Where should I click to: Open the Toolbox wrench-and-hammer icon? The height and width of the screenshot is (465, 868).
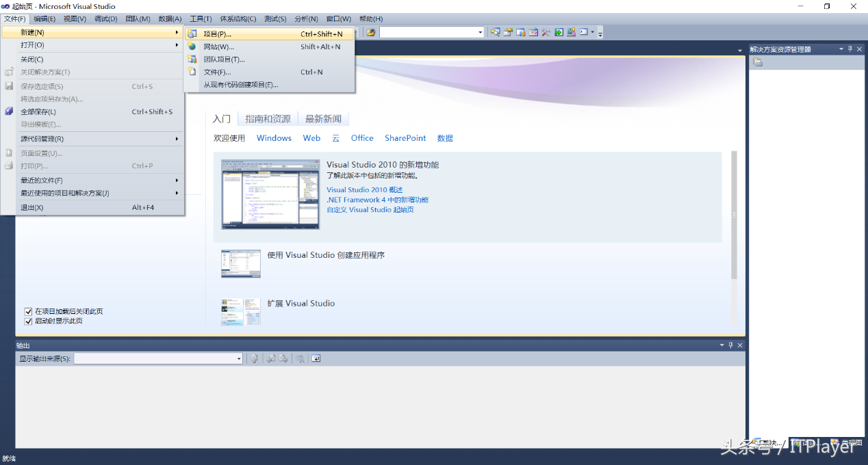tap(546, 32)
